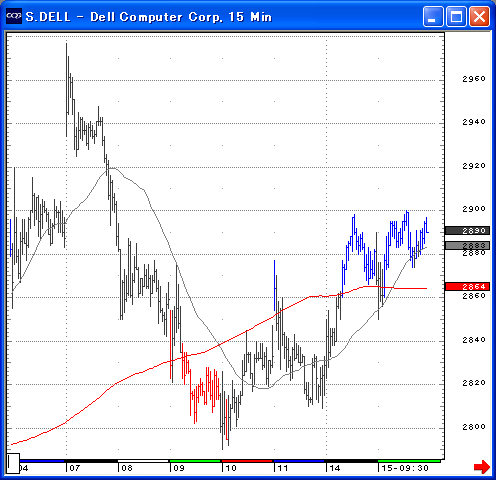Click the 2940 price axis label
This screenshot has width=496, height=480.
click(x=474, y=122)
